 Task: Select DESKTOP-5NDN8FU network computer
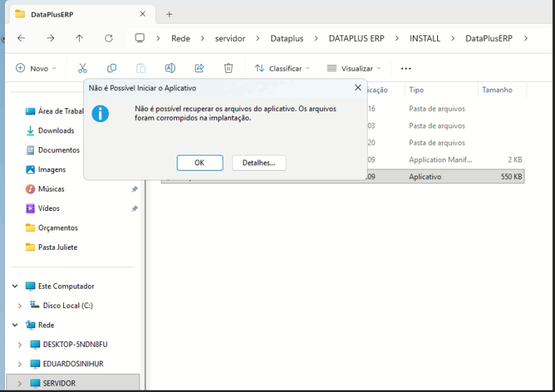pos(69,345)
